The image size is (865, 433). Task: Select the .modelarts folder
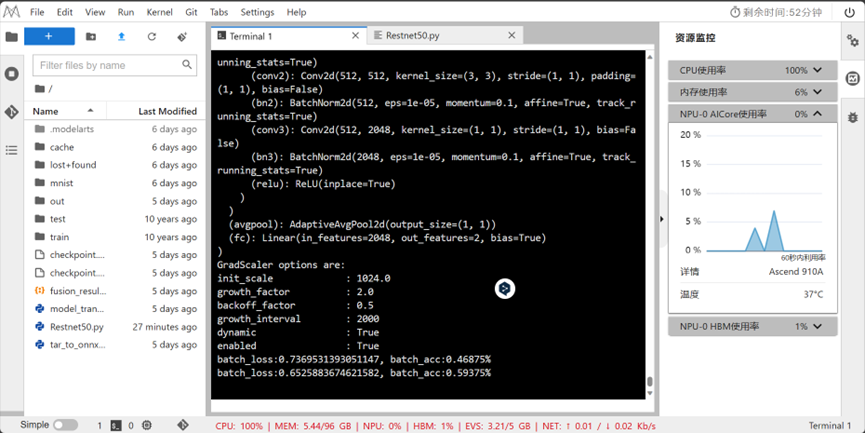point(115,129)
